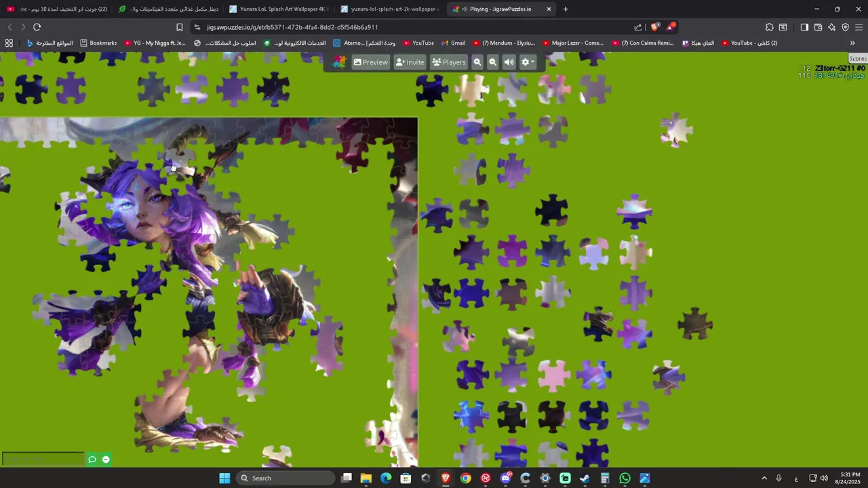Open the Bookmarks folder in bookmarks bar
The image size is (868, 488).
(98, 43)
